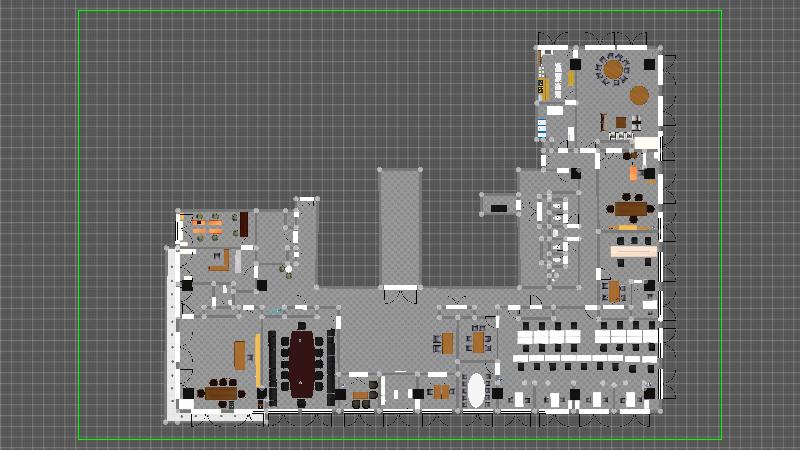800x450 pixels.
Task: Click brown meeting table with black chairs, right wing
Action: [631, 209]
